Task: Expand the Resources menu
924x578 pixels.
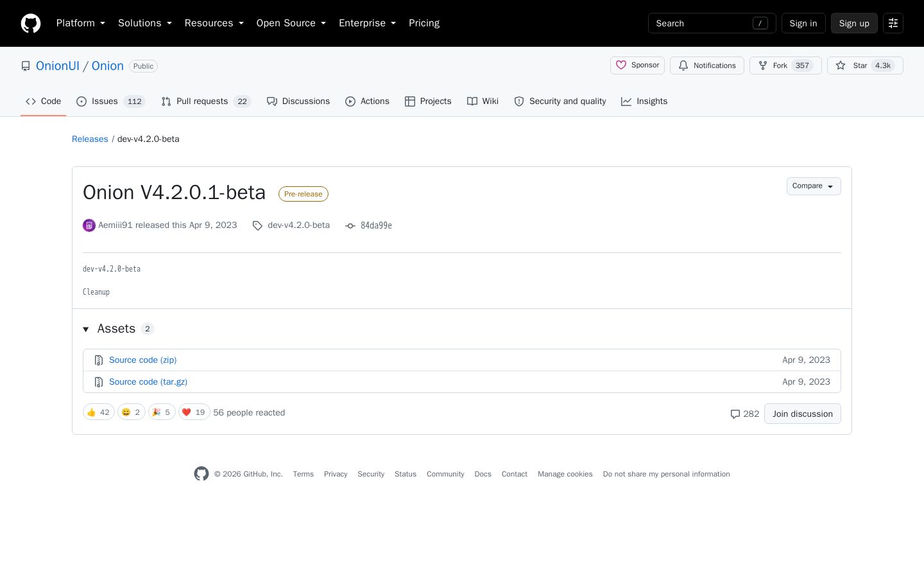Action: tap(214, 23)
